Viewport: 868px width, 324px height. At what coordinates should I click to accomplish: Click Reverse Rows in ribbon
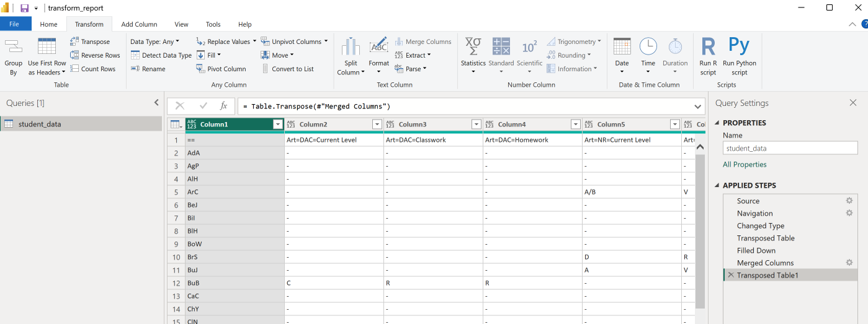[95, 55]
